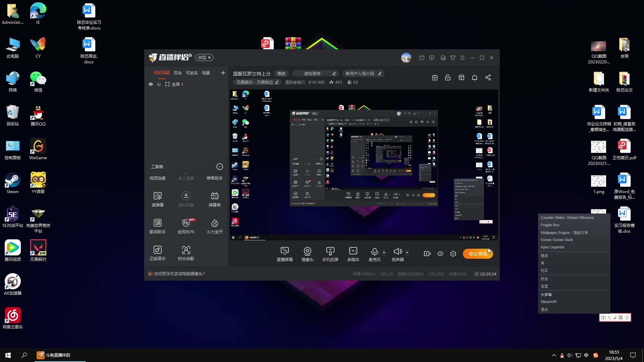The height and width of the screenshot is (362, 644).
Task: Open the hamburger main menu in title bar
Action: [x=463, y=58]
